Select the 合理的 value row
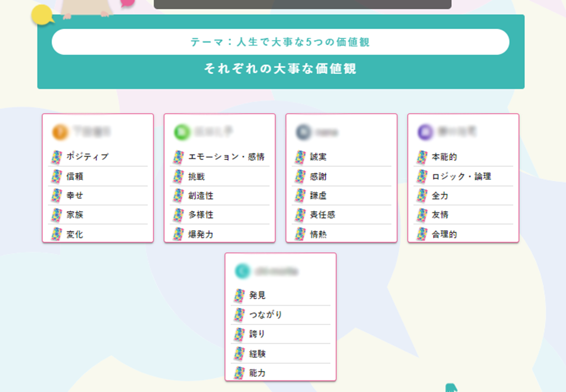The width and height of the screenshot is (566, 392). (x=463, y=234)
